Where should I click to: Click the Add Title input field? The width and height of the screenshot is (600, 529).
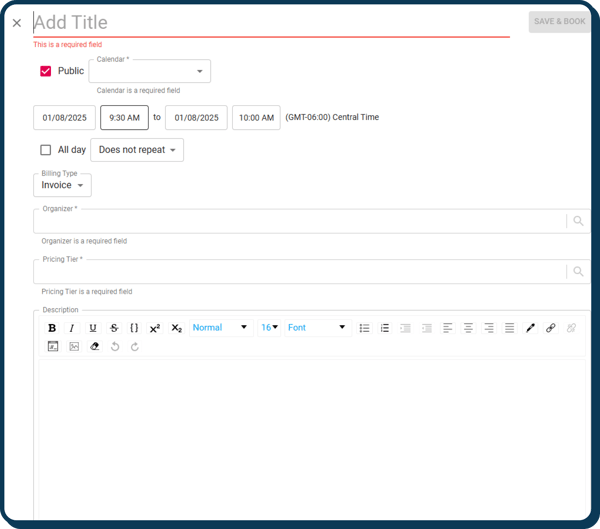click(x=270, y=22)
